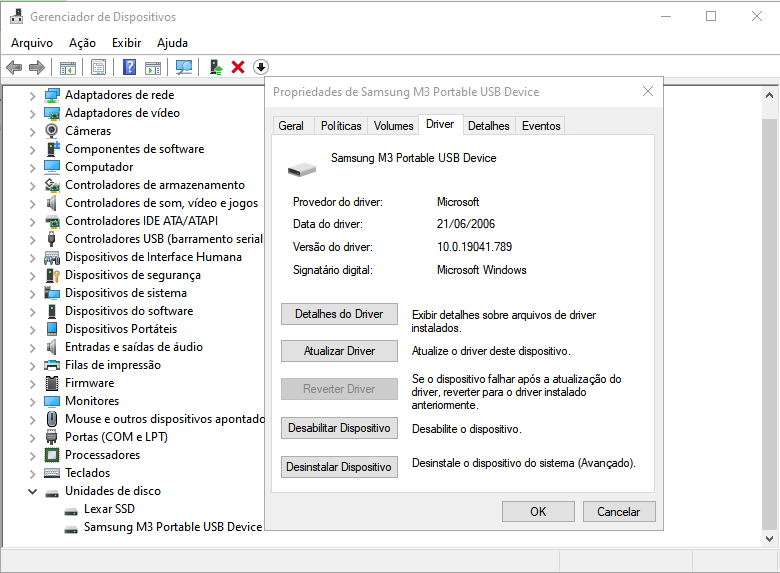Click the Dispositivos de segurança key icon

pos(52,275)
